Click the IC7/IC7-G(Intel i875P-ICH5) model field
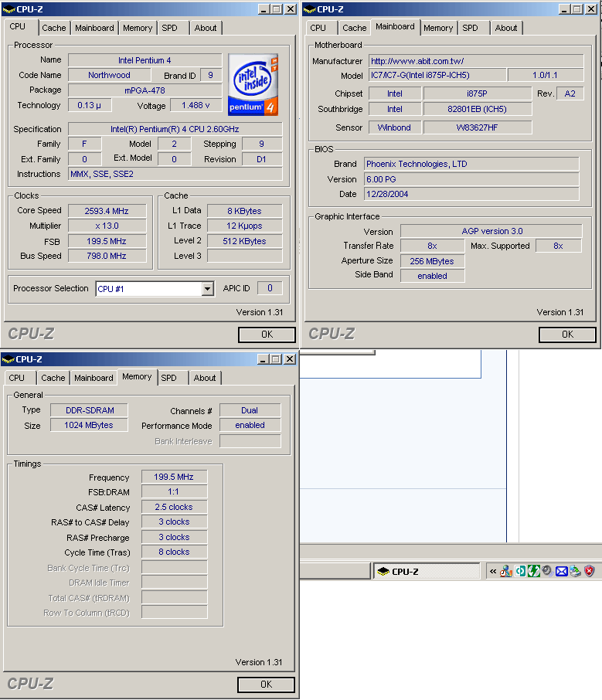Screen dimensions: 602x700 click(x=437, y=75)
